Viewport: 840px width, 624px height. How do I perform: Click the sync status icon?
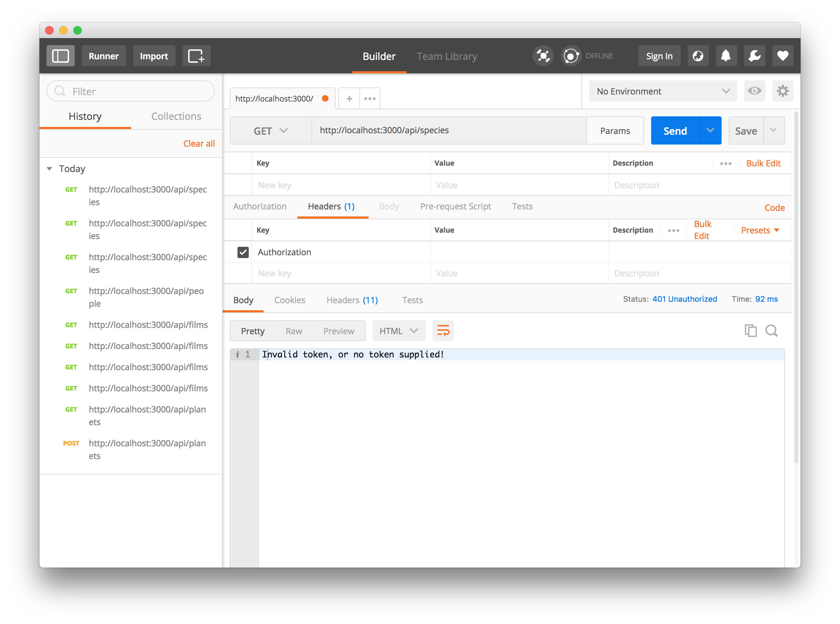coord(571,56)
